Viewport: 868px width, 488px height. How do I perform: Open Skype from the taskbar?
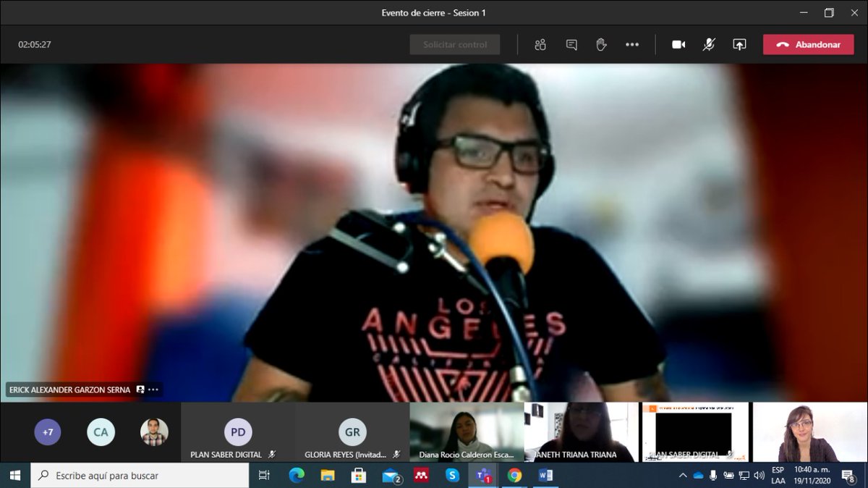click(x=453, y=476)
